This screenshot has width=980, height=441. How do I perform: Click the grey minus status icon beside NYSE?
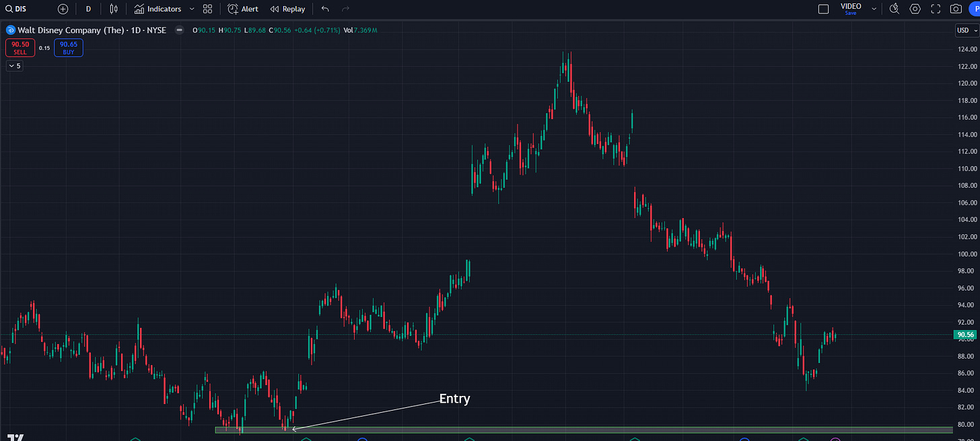click(180, 30)
